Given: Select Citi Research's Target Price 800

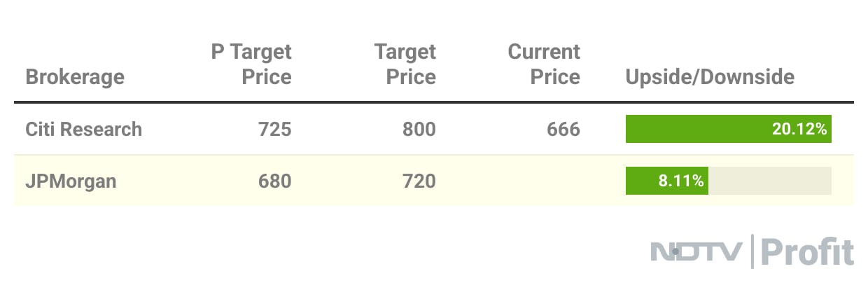Looking at the screenshot, I should point(419,129).
